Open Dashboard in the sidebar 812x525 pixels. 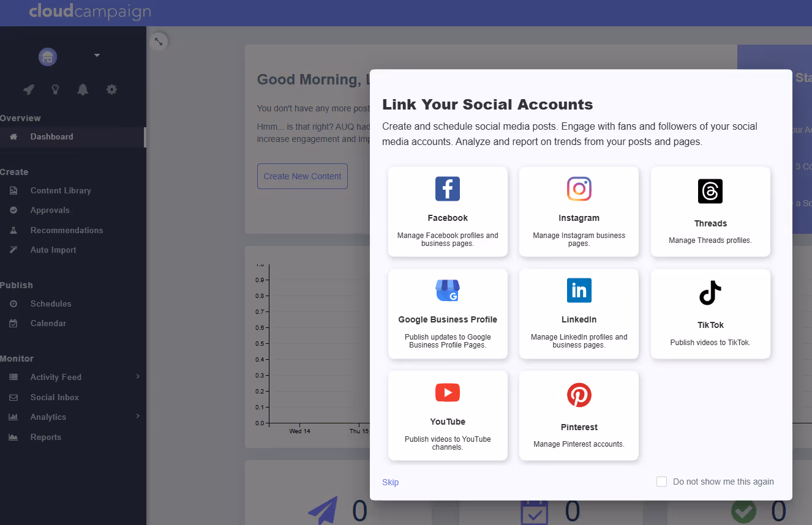pos(73,136)
